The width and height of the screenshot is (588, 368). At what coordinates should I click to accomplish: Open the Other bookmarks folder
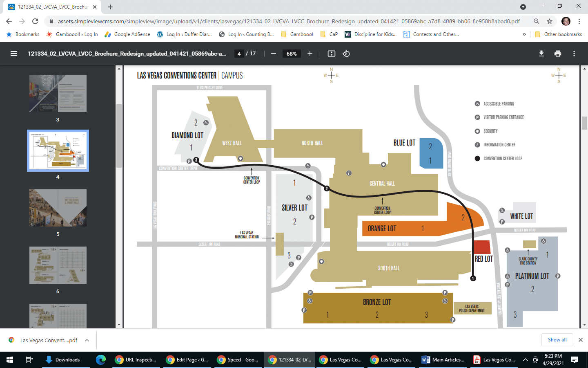tap(558, 34)
